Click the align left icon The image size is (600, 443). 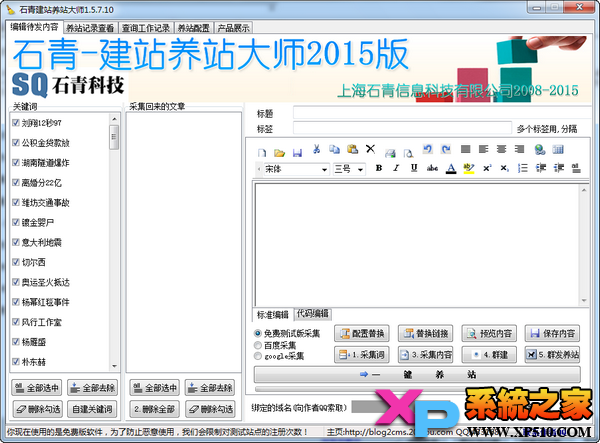point(483,149)
